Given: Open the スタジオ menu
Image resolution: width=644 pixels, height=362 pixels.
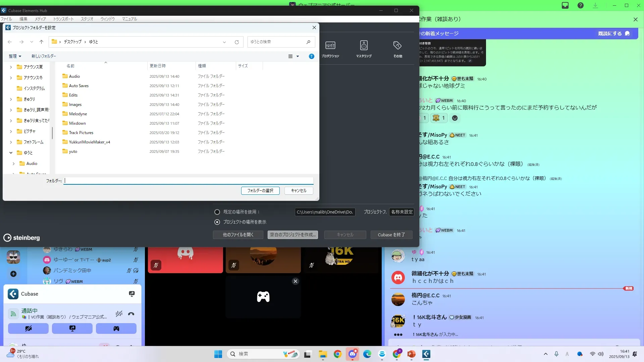Looking at the screenshot, I should [87, 19].
